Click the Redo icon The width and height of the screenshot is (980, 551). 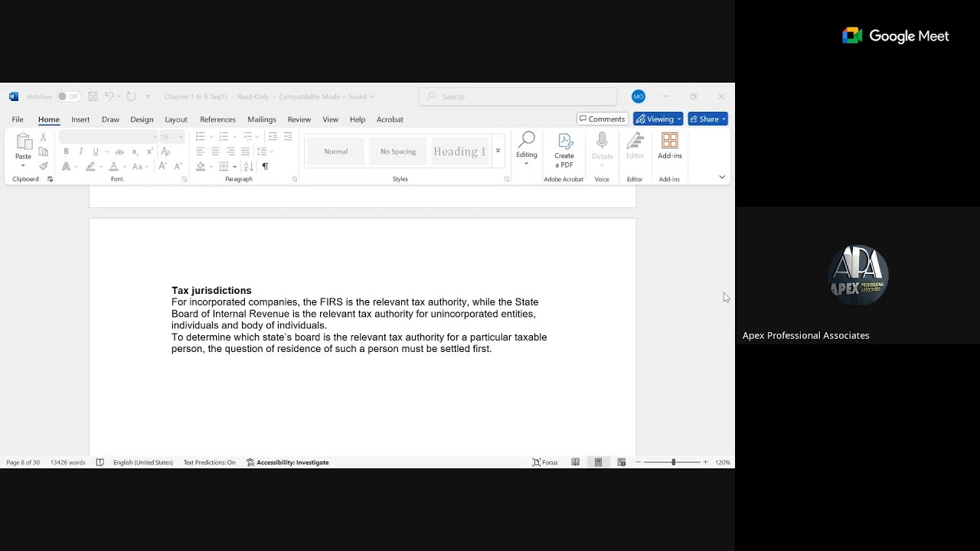tap(131, 96)
